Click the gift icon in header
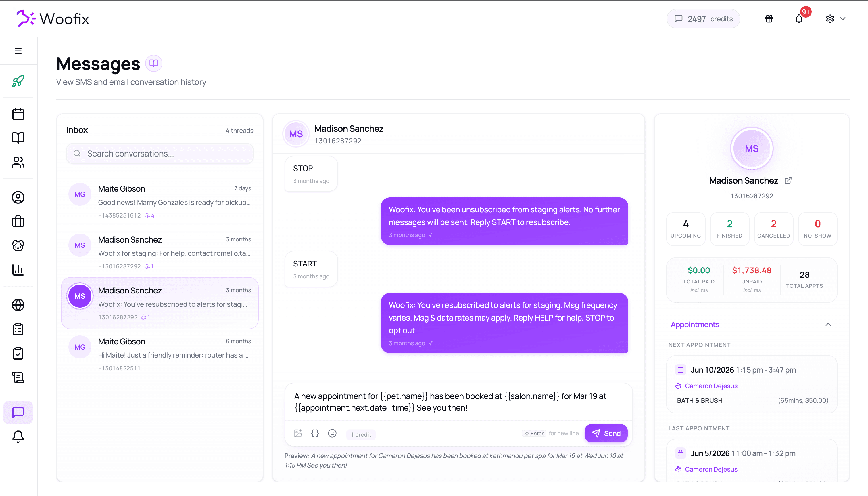 (x=769, y=19)
